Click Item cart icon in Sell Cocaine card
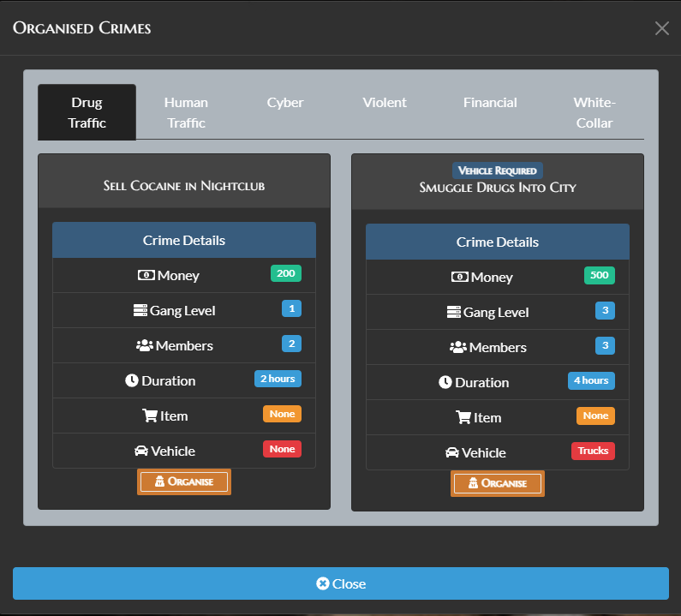This screenshot has width=681, height=616. pyautogui.click(x=150, y=416)
